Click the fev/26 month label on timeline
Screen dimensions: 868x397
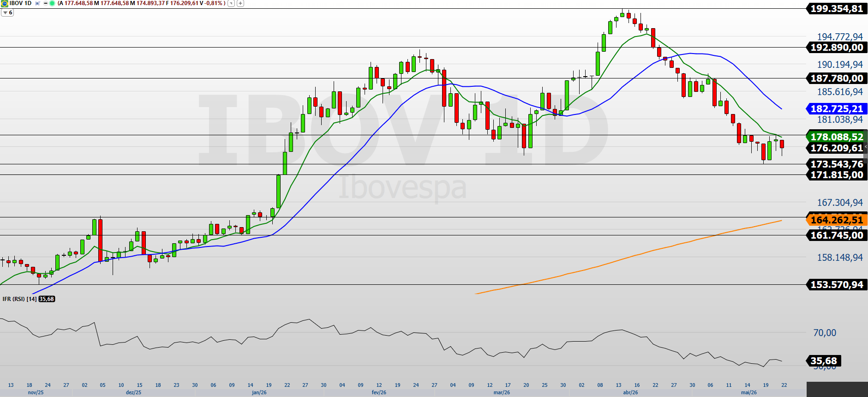[379, 393]
